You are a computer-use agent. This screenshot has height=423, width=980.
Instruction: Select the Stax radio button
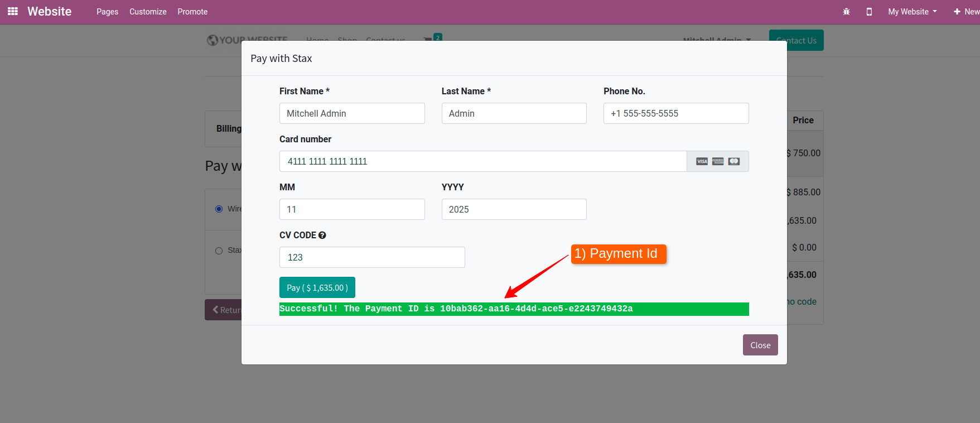[x=219, y=251]
